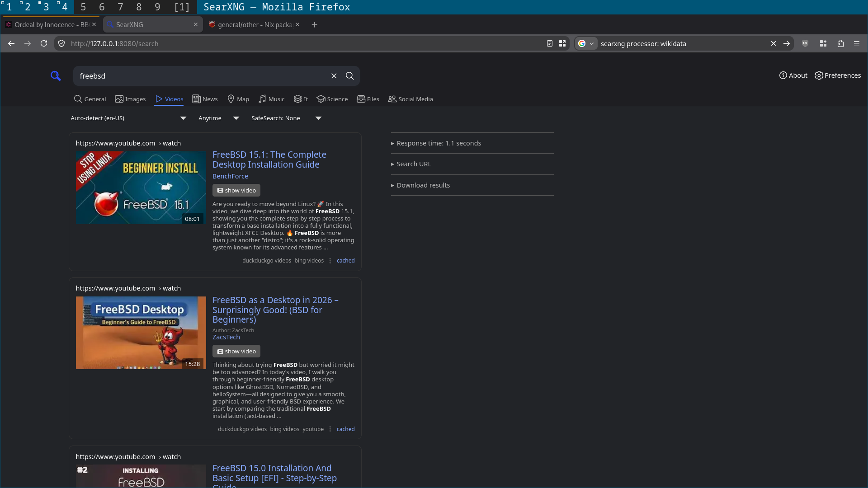Screen dimensions: 868x488
Task: Open FreeBSD as a Desktop in 2026 link
Action: point(275,310)
